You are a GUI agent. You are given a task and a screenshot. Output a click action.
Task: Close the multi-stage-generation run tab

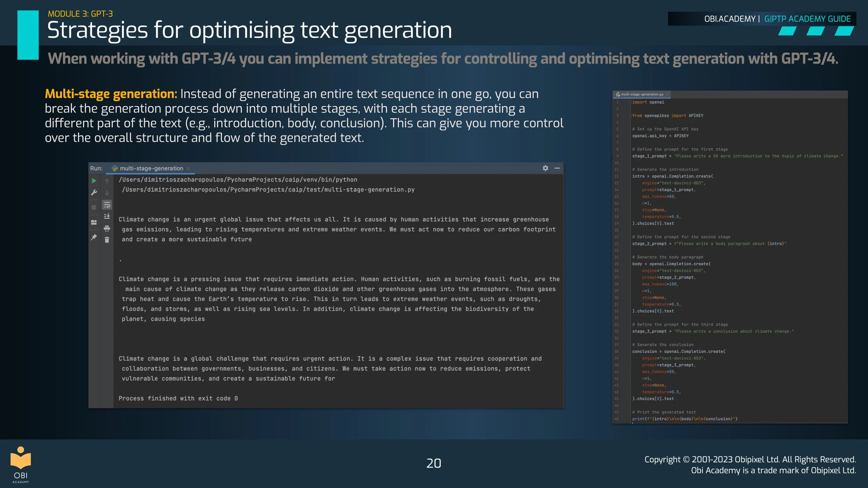click(189, 169)
